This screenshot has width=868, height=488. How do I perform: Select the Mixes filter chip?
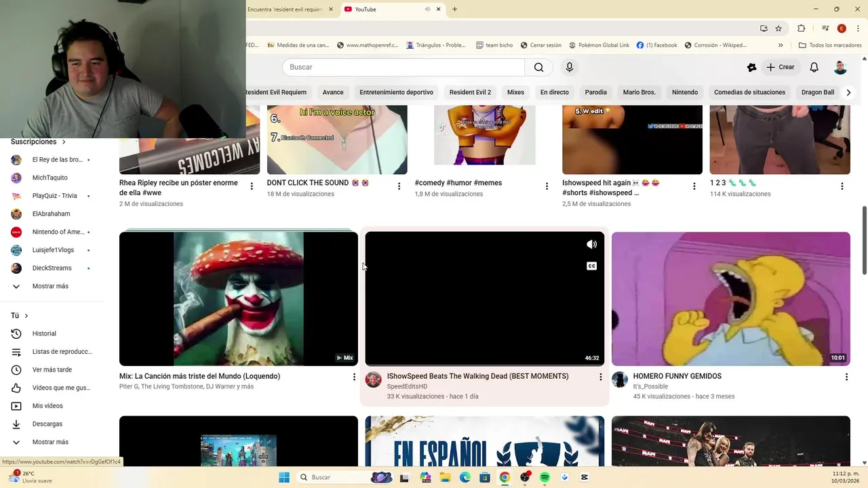click(x=515, y=92)
